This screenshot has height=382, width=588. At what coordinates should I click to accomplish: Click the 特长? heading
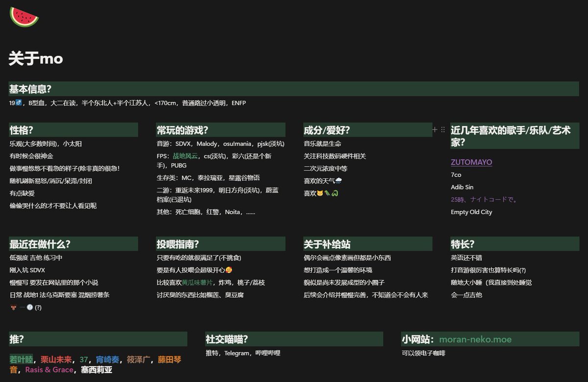[x=514, y=244]
